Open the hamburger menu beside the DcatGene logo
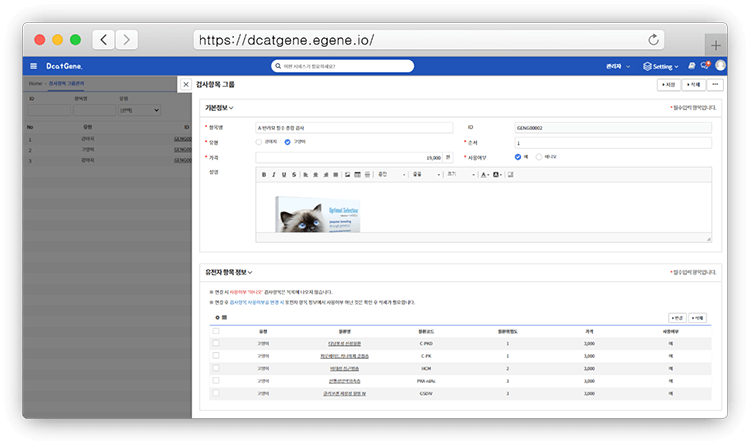This screenshot has height=441, width=750. point(33,66)
